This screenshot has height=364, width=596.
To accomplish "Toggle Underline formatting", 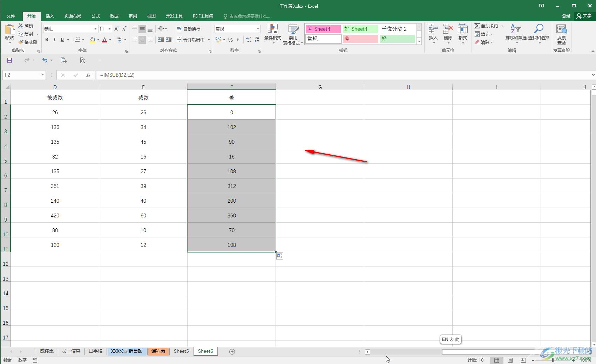I will pyautogui.click(x=62, y=40).
